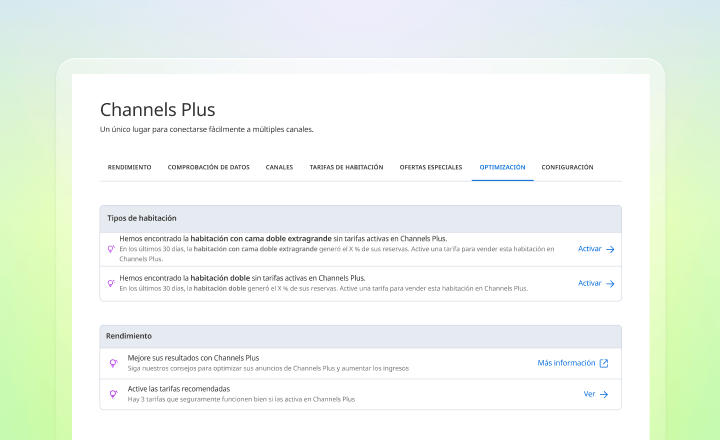Select the Tarifas de habitación tab
This screenshot has height=440, width=720.
pos(346,167)
